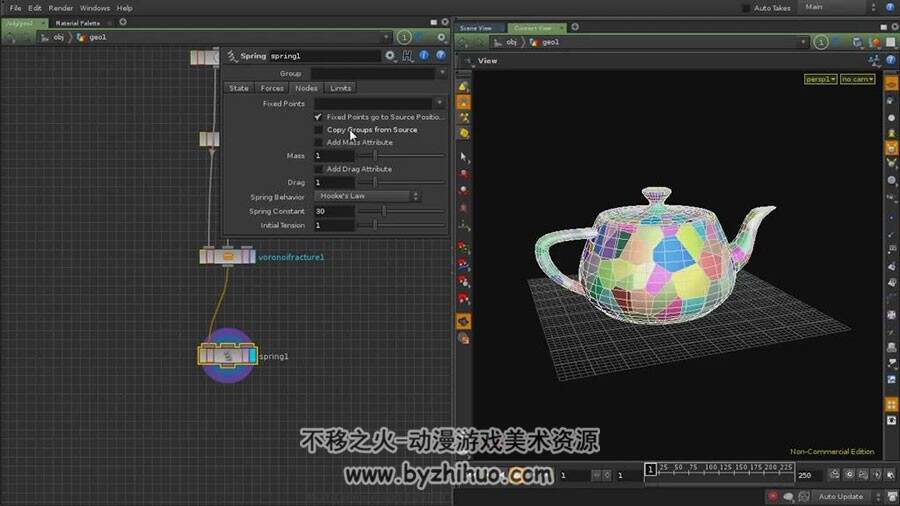This screenshot has height=506, width=900.
Task: Open the Main take dropdown
Action: [x=840, y=7]
